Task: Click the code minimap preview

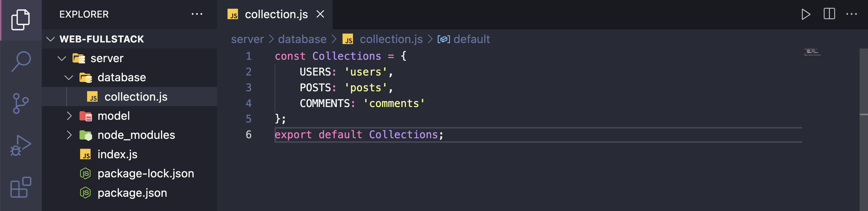Action: point(812,52)
